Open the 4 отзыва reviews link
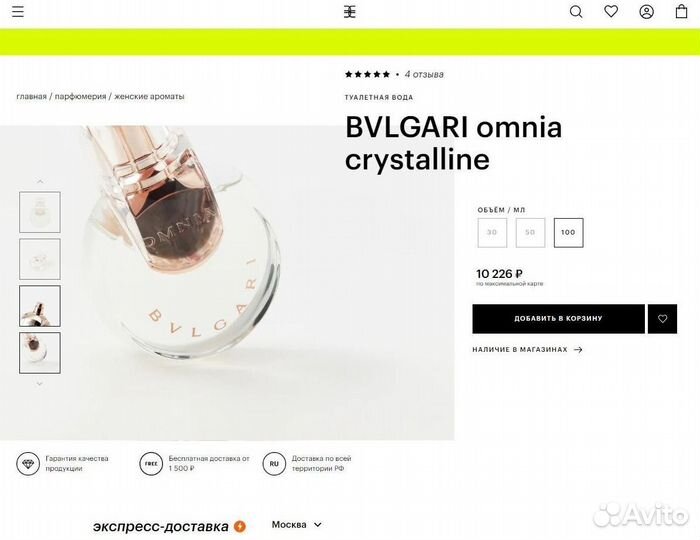Image resolution: width=700 pixels, height=540 pixels. (424, 75)
